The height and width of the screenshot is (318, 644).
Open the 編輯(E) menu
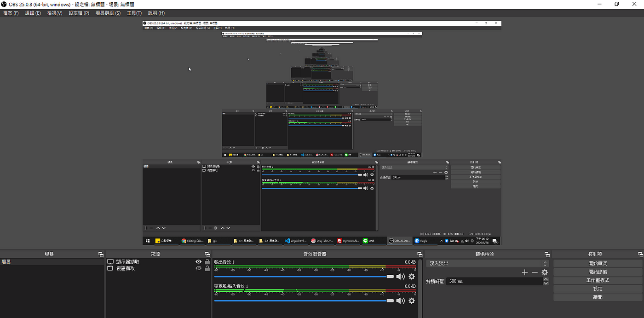click(33, 13)
